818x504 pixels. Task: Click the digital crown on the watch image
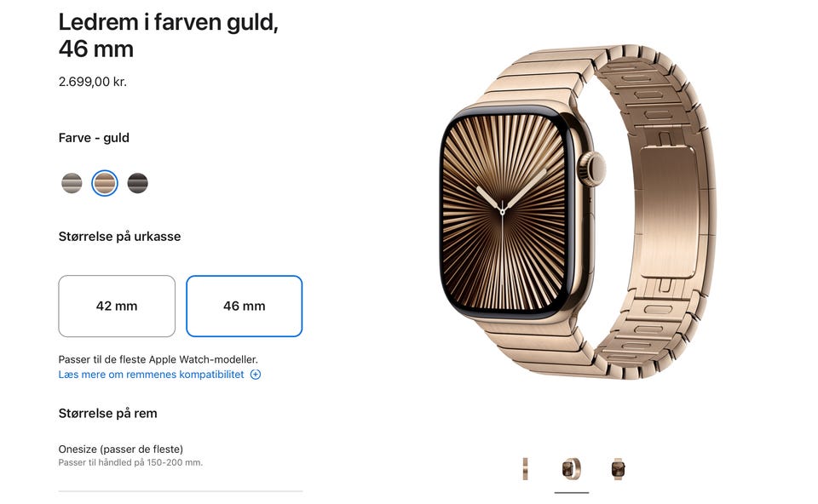tap(592, 169)
